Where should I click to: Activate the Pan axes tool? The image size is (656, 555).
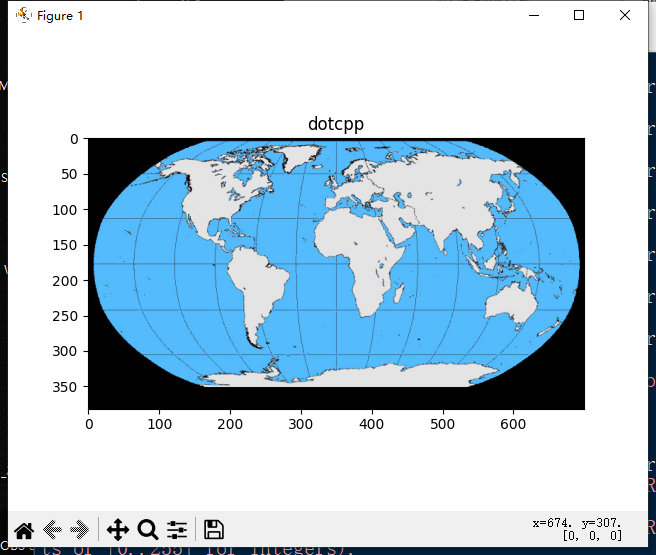point(118,530)
